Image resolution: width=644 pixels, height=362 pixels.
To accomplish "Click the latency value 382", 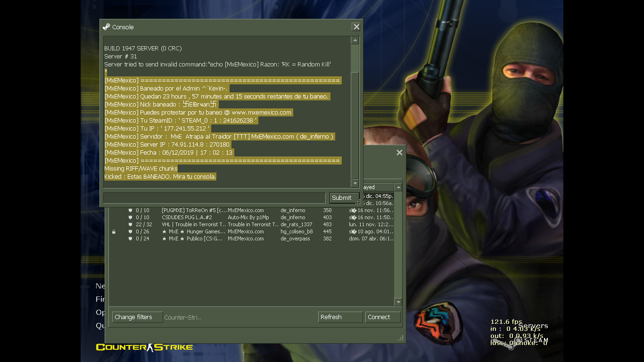I will point(327,239).
